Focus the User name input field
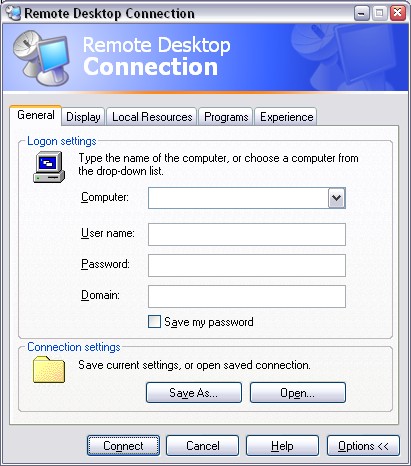411x466 pixels. [x=247, y=234]
